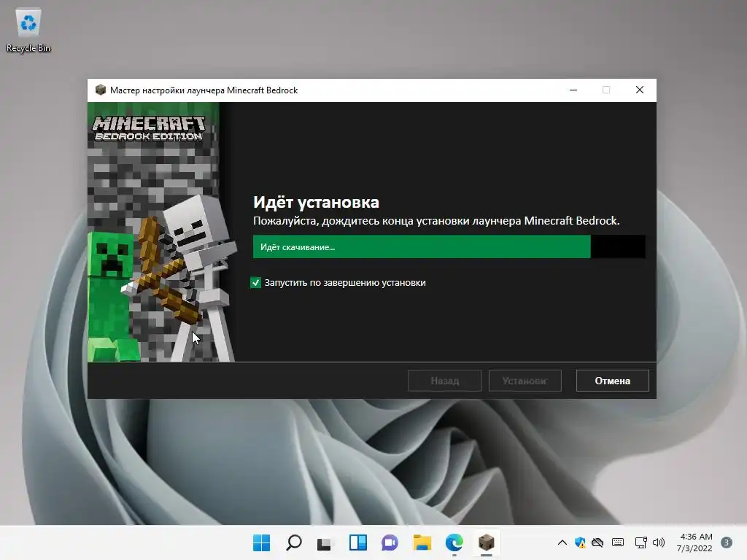Click the Minecraft Bedrock Edition logo image
This screenshot has height=560, width=747.
click(x=149, y=128)
